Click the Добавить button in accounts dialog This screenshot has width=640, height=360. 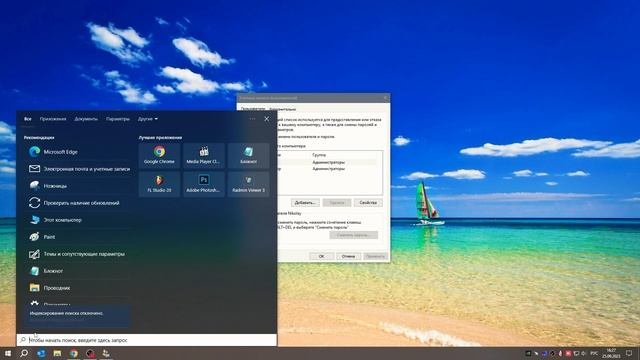(x=305, y=202)
